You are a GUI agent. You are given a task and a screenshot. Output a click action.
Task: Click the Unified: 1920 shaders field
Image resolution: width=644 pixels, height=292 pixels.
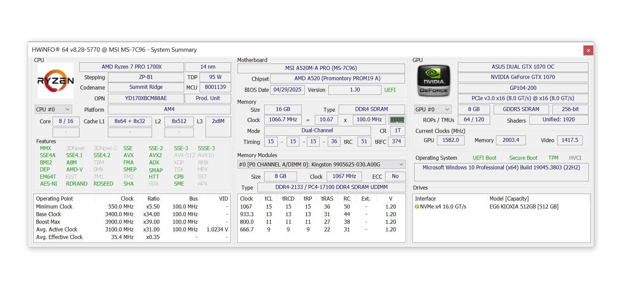click(559, 120)
